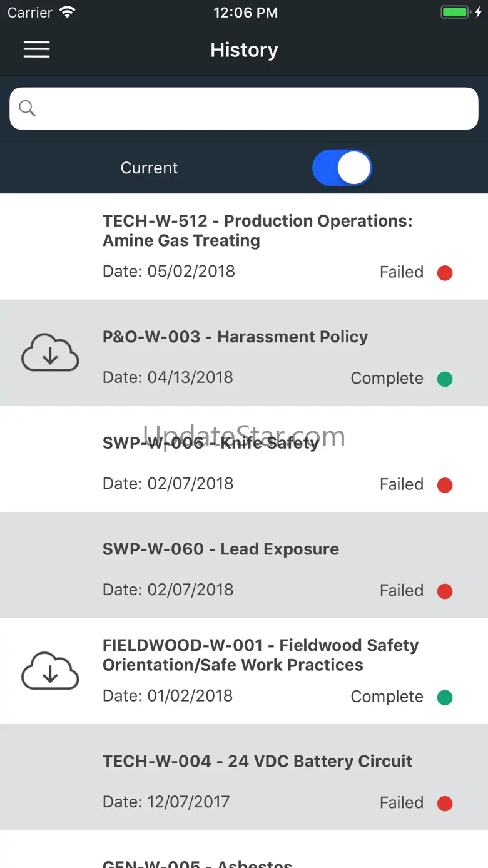Tap the search magnifier icon

(x=27, y=108)
